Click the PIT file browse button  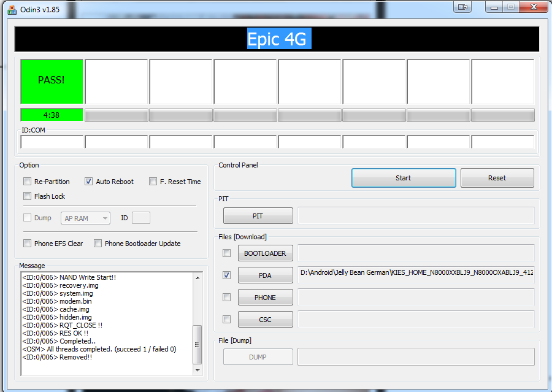click(x=258, y=215)
